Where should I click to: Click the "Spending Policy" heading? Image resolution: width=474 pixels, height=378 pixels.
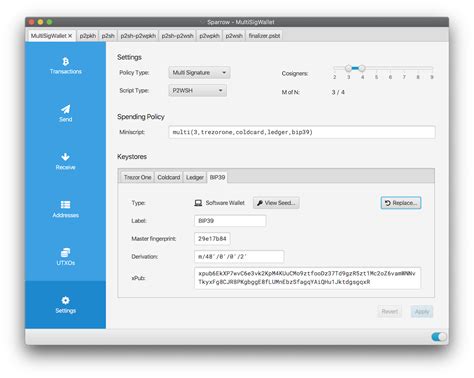point(141,117)
